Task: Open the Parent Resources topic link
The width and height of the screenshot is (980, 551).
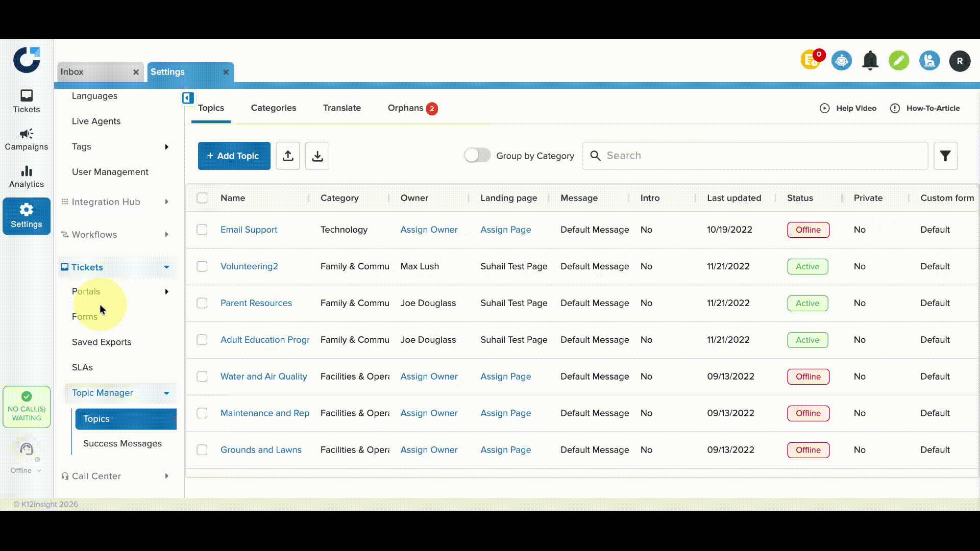Action: [256, 303]
